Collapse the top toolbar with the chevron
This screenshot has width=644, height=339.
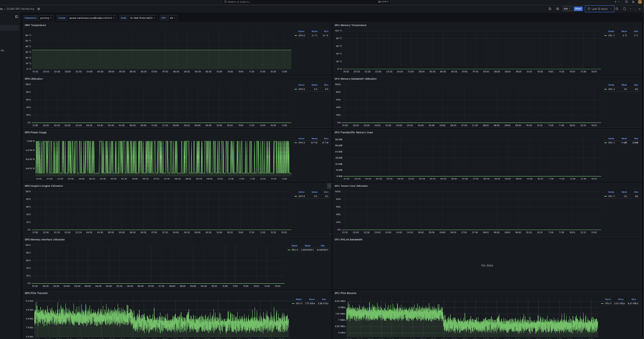tap(640, 9)
